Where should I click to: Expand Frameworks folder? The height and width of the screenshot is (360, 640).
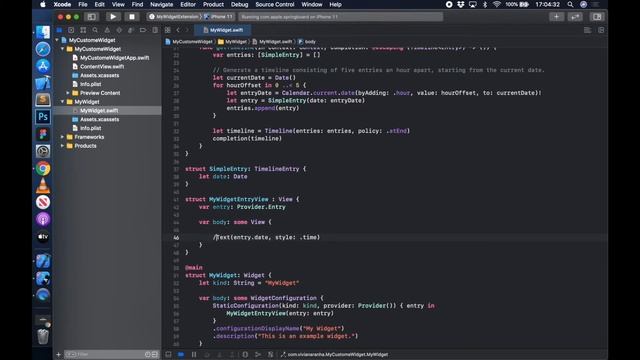(62, 137)
